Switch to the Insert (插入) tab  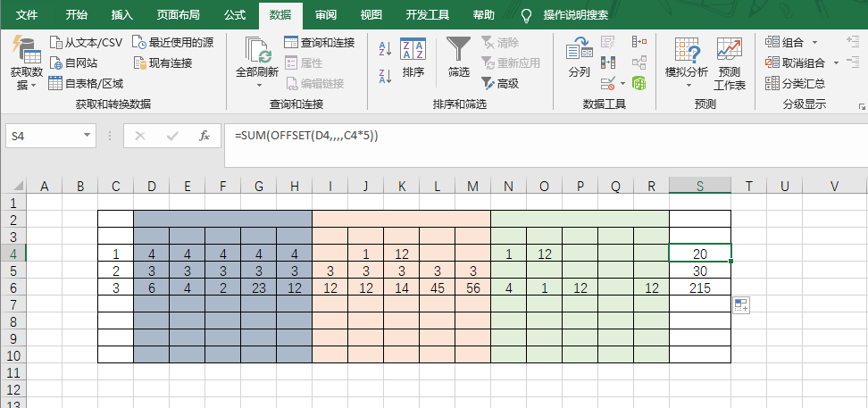click(121, 15)
